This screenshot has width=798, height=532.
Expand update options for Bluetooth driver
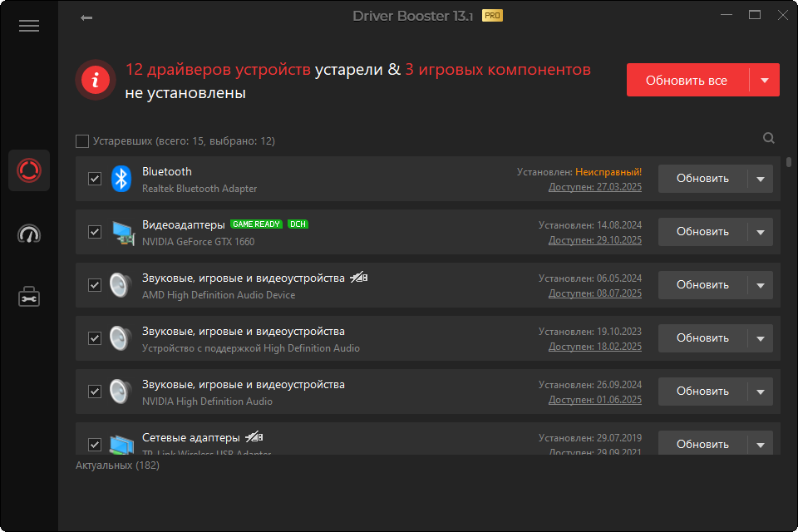tap(761, 178)
